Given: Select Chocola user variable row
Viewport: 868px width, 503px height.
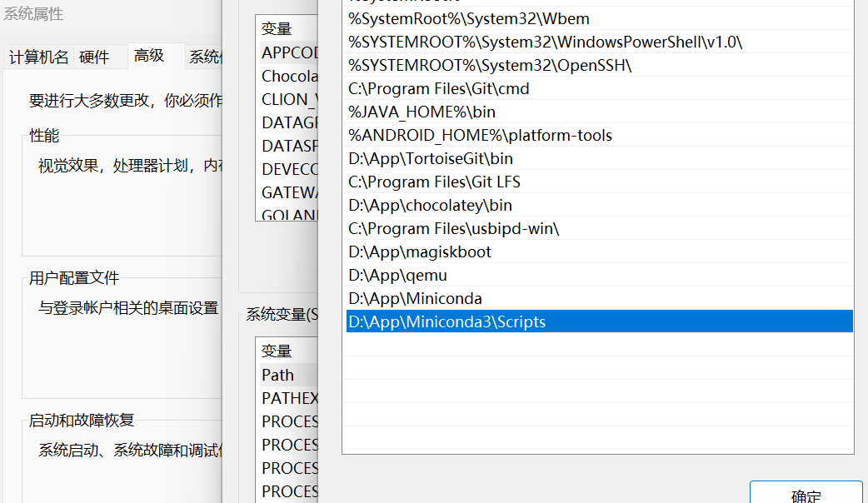Looking at the screenshot, I should (x=287, y=76).
